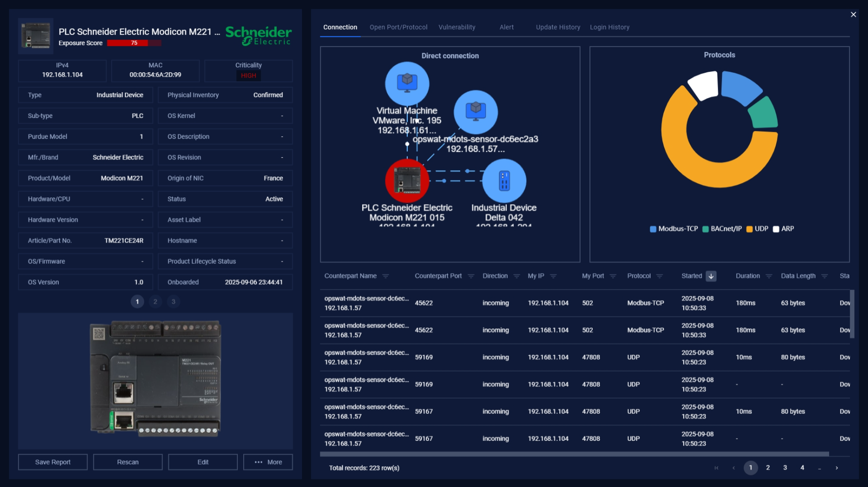The width and height of the screenshot is (868, 487).
Task: Click the green BACnet/IP donut segment
Action: (x=764, y=114)
